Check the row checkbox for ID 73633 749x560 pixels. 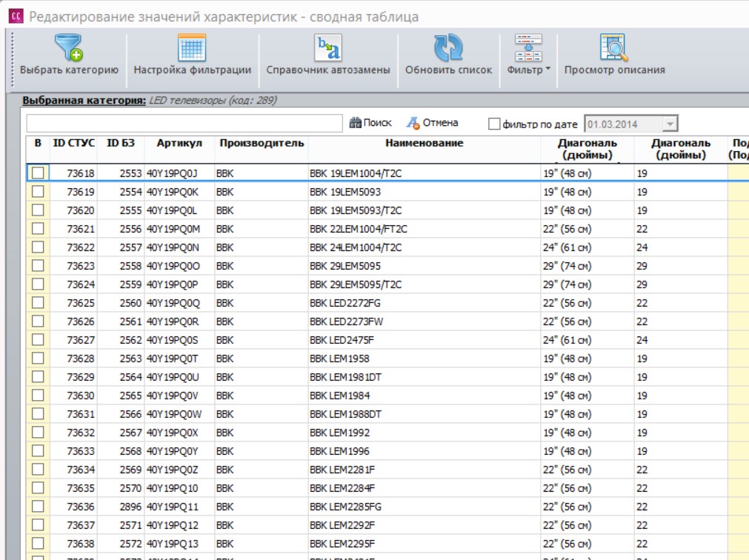coord(38,450)
